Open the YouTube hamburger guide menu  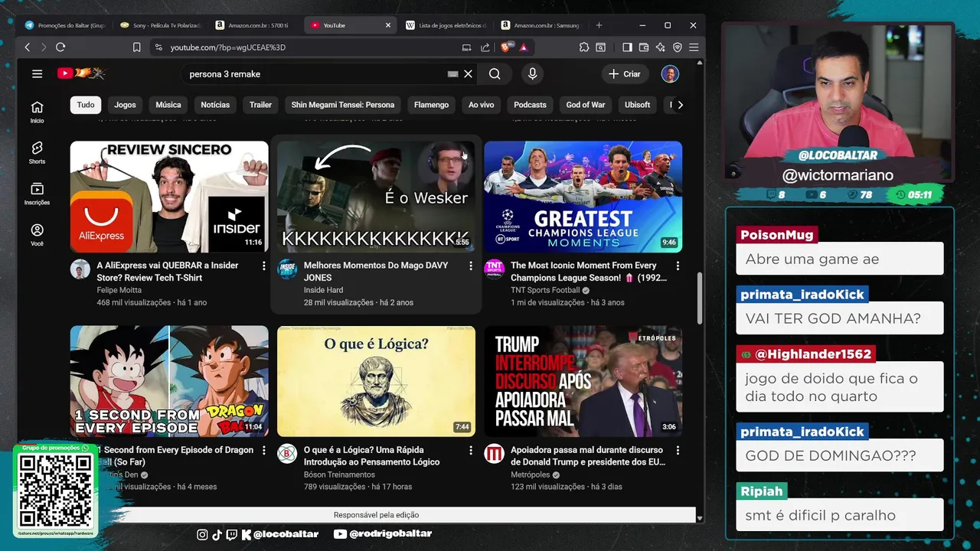coord(37,74)
